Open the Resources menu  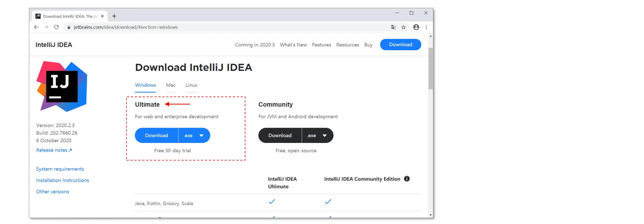[x=348, y=45]
